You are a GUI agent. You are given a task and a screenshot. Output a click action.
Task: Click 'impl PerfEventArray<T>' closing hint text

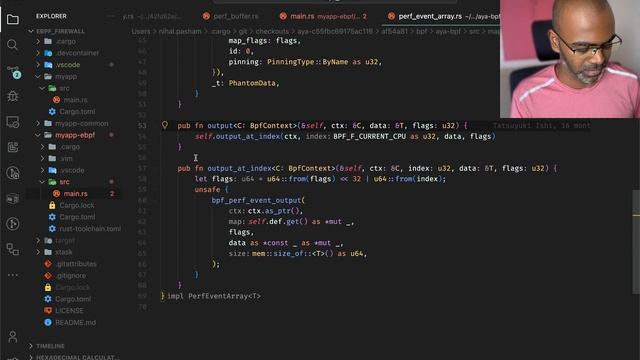point(214,296)
